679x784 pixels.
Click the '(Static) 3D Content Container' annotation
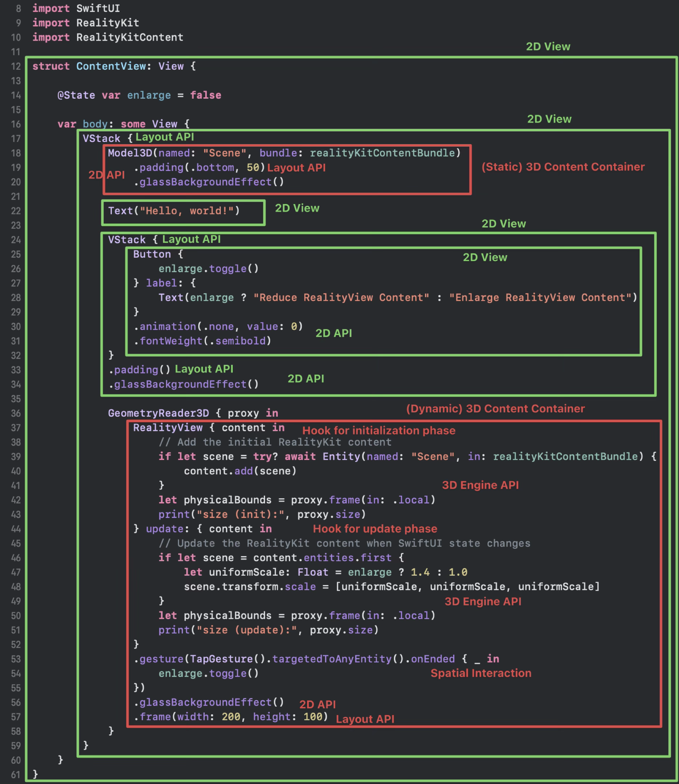[562, 167]
